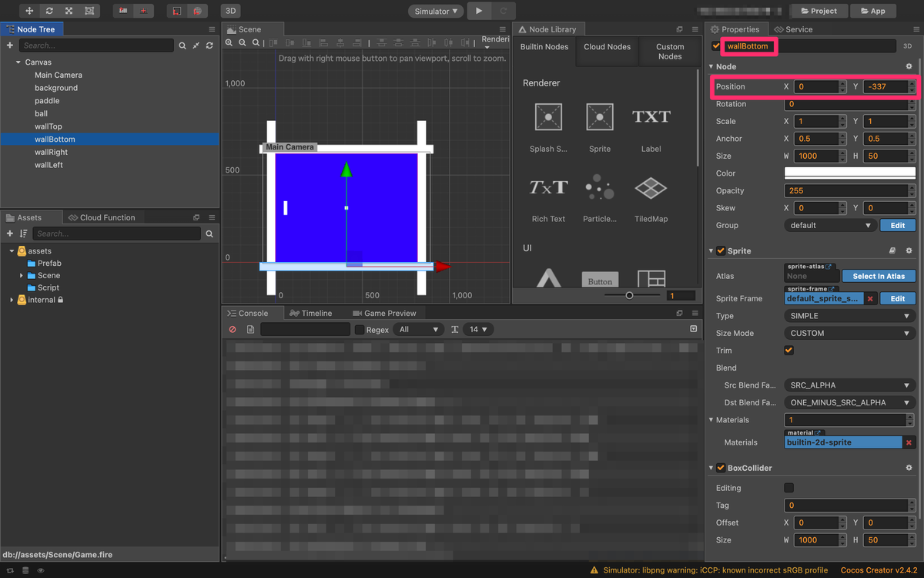
Task: Clear the console log
Action: (x=233, y=330)
